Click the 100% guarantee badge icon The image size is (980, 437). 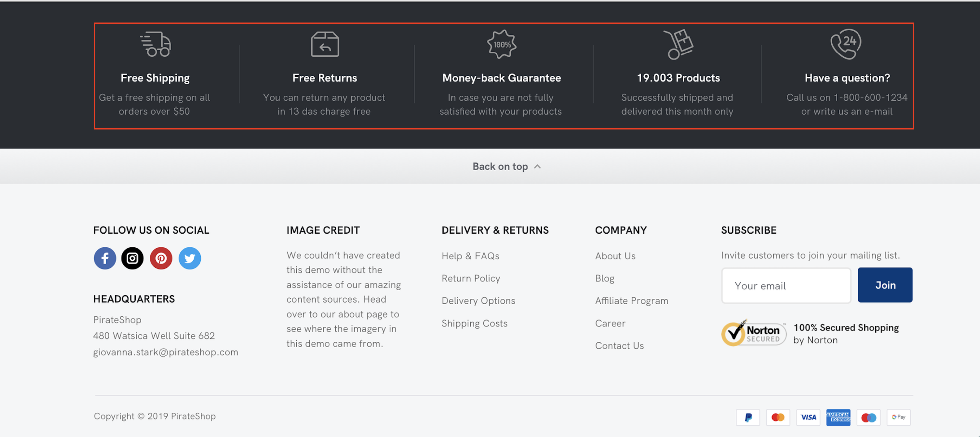[502, 45]
